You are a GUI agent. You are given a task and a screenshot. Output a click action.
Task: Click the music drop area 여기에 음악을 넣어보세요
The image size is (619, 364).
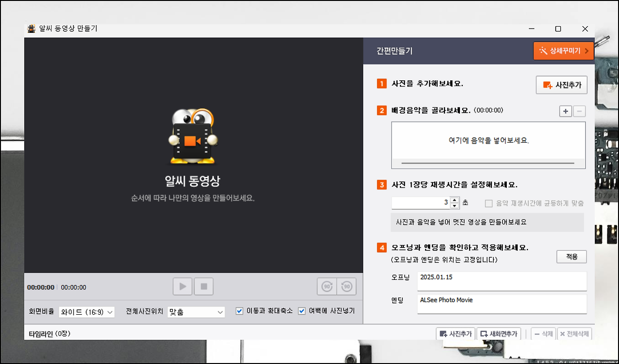(x=488, y=141)
